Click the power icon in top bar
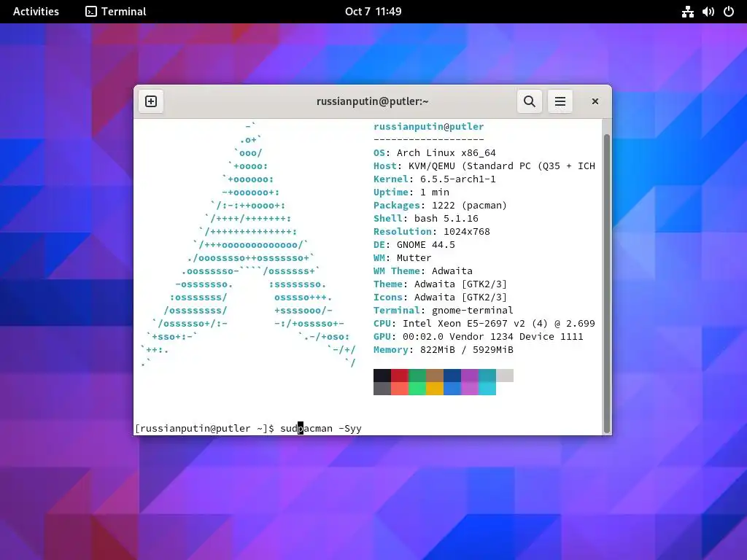The height and width of the screenshot is (560, 747). click(x=729, y=12)
